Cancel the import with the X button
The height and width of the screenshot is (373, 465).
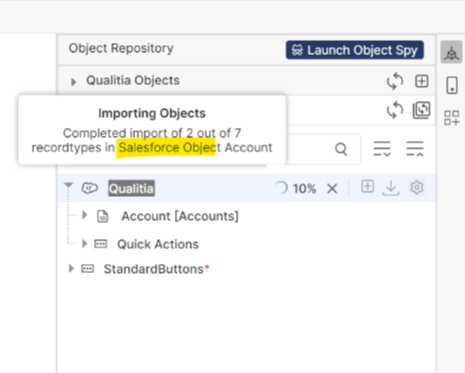pyautogui.click(x=332, y=189)
